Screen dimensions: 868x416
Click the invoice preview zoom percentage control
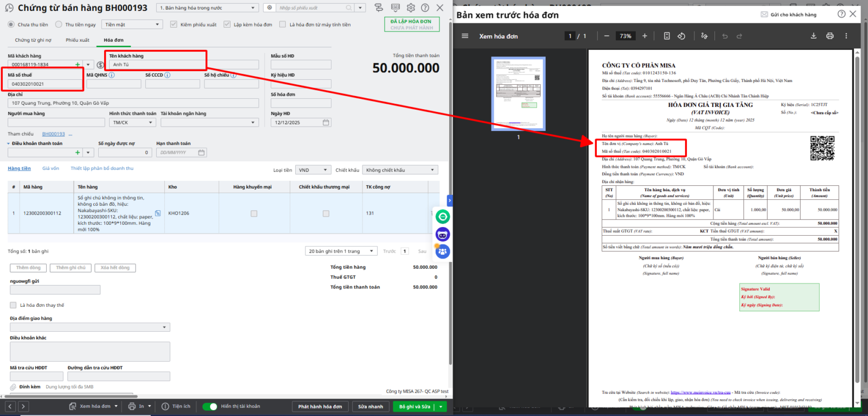click(x=626, y=36)
